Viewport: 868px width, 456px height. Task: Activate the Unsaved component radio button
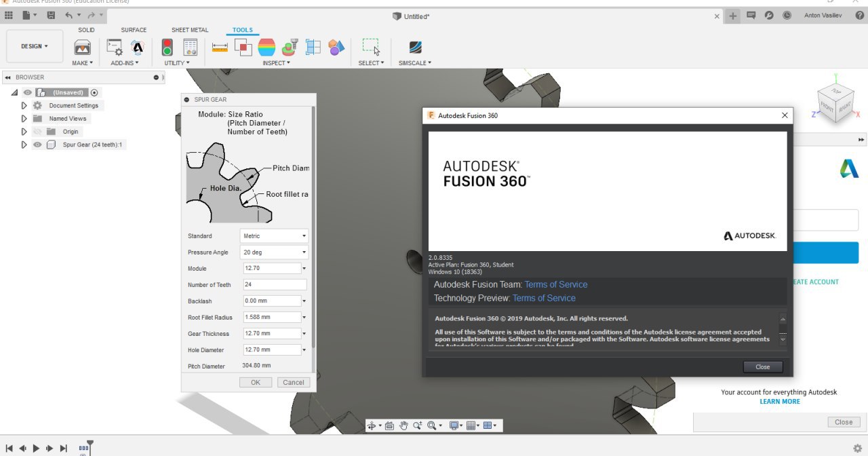point(94,92)
